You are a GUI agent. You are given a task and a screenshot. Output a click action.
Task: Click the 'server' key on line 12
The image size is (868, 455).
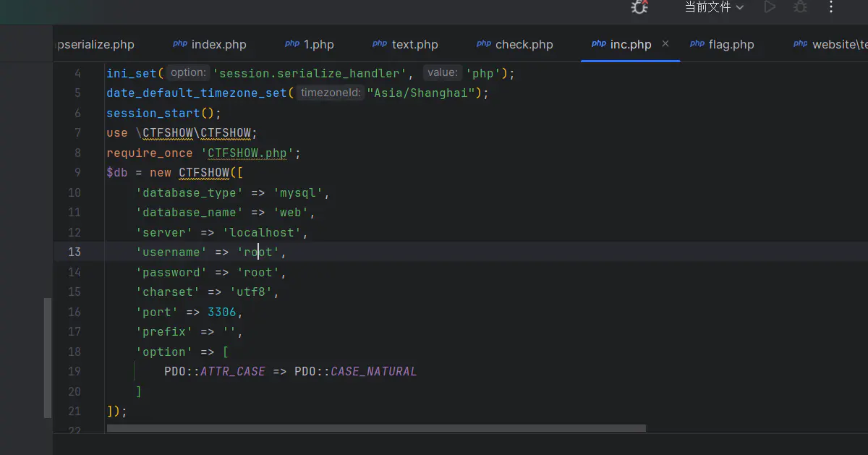tap(164, 232)
